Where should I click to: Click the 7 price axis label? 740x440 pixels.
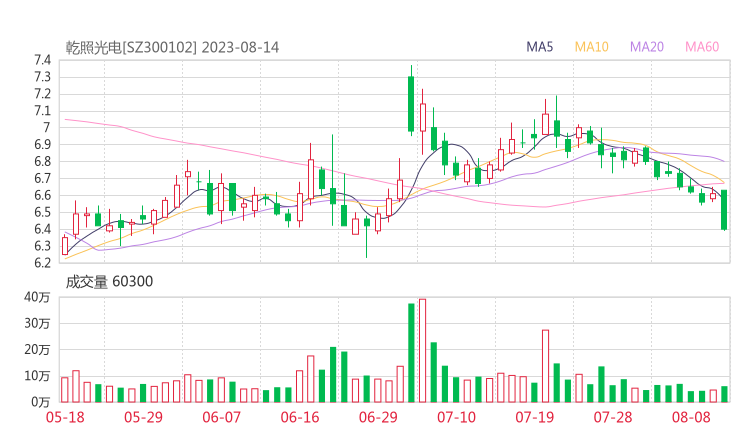click(46, 127)
